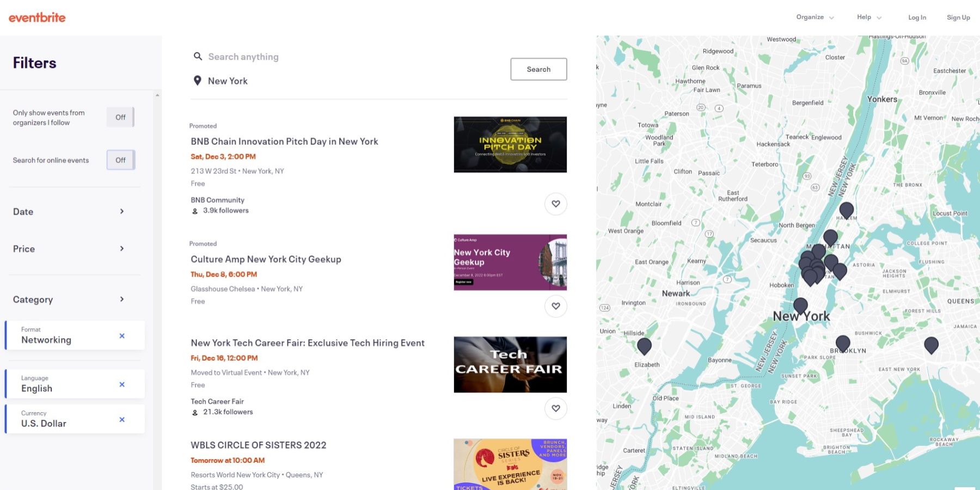Click the location pin icon beside New York
980x490 pixels.
pos(198,81)
